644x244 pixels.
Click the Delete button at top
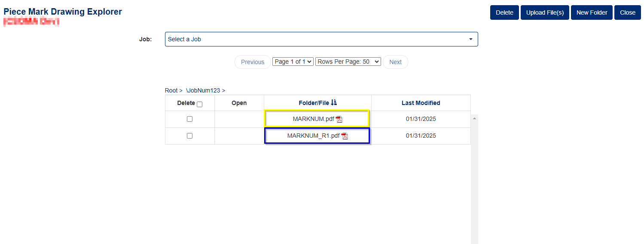[x=504, y=12]
